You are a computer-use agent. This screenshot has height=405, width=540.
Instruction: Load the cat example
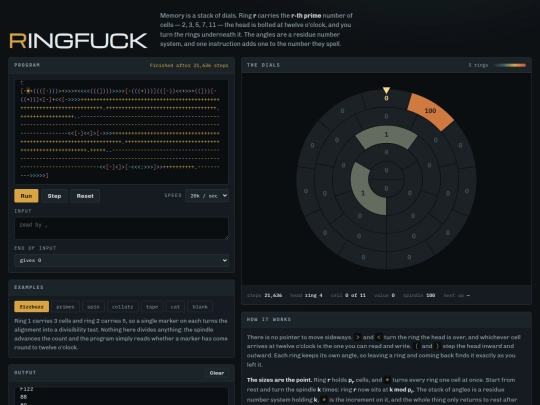[x=175, y=307]
